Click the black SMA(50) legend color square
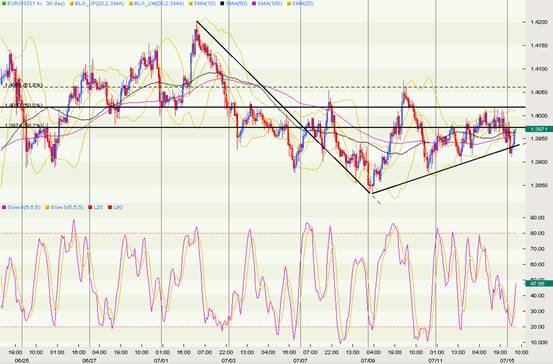The height and width of the screenshot is (364, 553). pyautogui.click(x=223, y=4)
